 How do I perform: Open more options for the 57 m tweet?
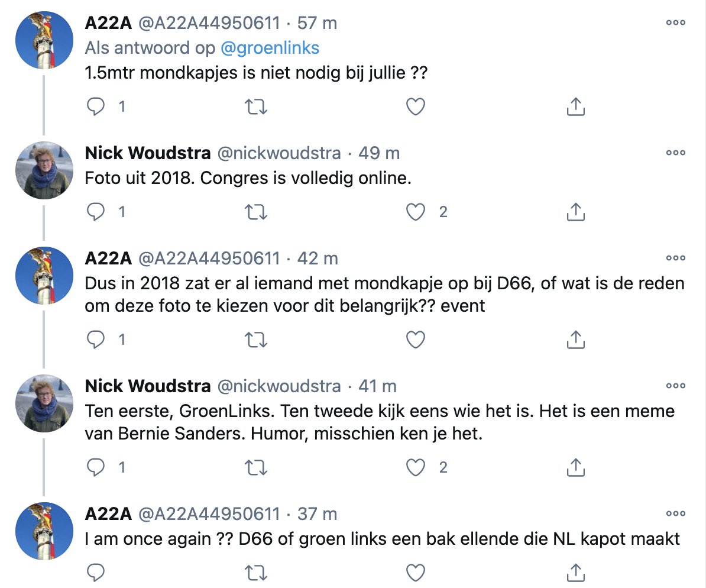[675, 22]
